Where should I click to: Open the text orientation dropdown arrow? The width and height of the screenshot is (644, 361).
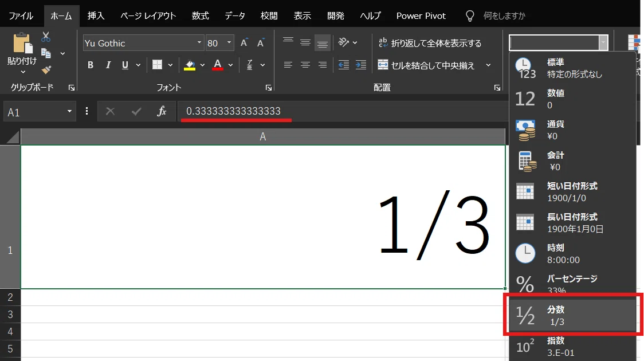coord(355,43)
